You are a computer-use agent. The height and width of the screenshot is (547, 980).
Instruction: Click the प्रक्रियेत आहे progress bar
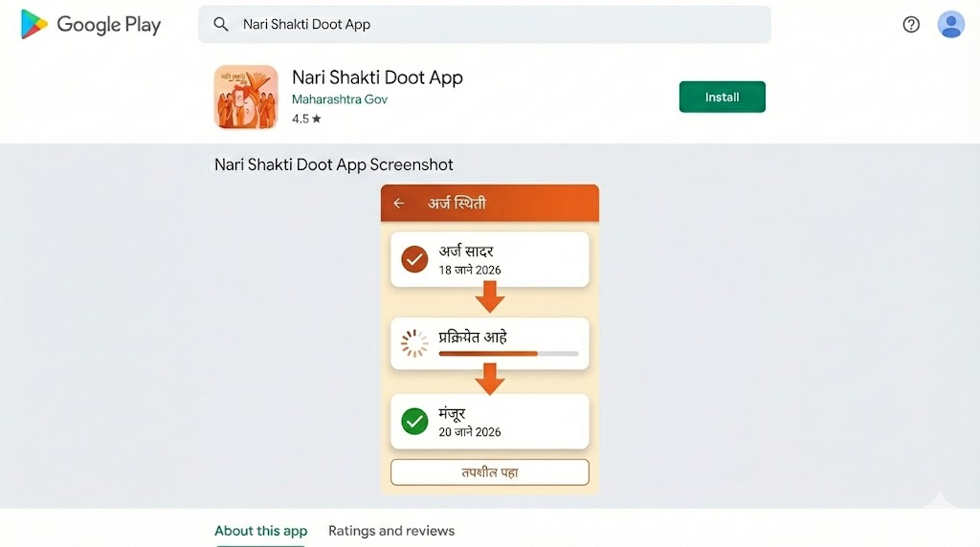tap(508, 354)
